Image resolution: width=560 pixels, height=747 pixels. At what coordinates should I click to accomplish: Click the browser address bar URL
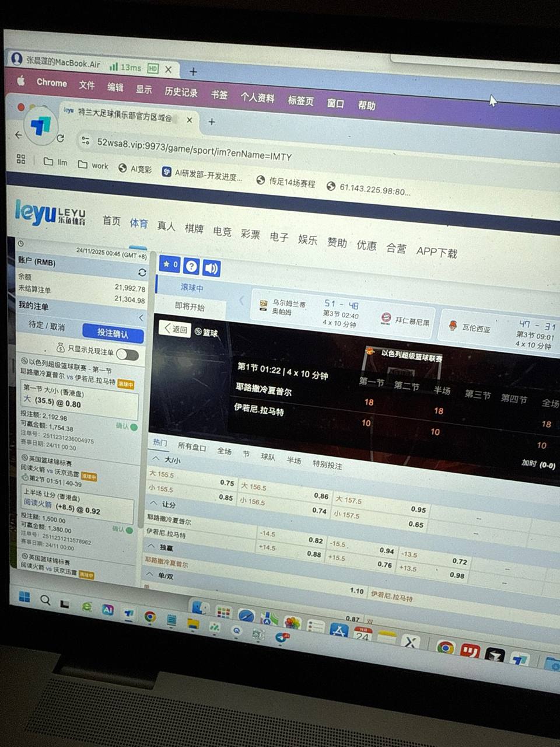pyautogui.click(x=194, y=149)
